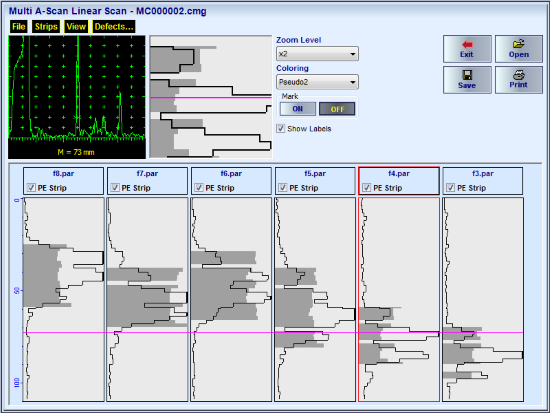Click the Print printer icon button
The height and width of the screenshot is (413, 550).
pyautogui.click(x=519, y=80)
